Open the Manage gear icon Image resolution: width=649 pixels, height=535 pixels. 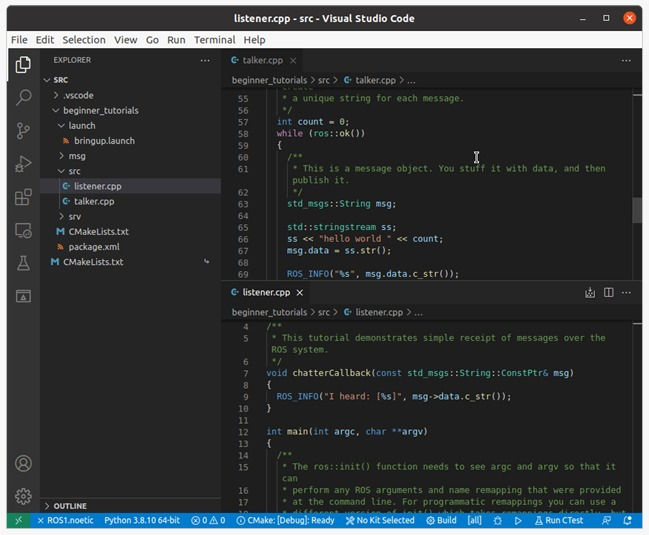pos(23,496)
